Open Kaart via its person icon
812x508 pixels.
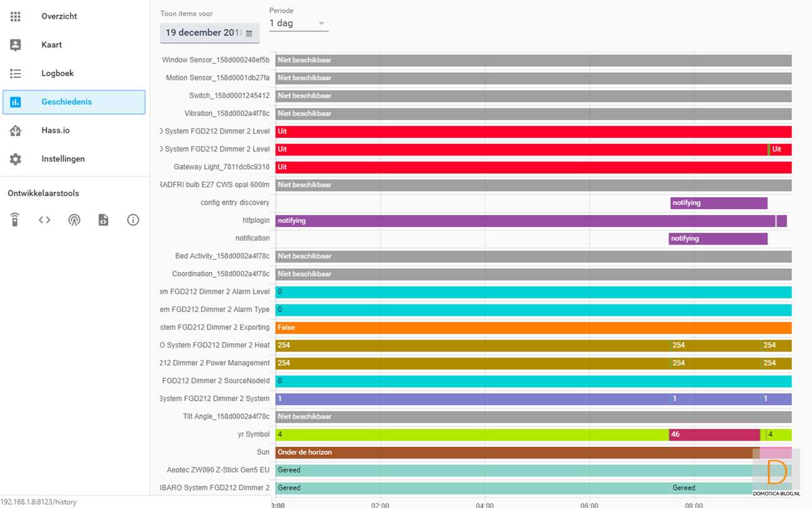tap(16, 45)
